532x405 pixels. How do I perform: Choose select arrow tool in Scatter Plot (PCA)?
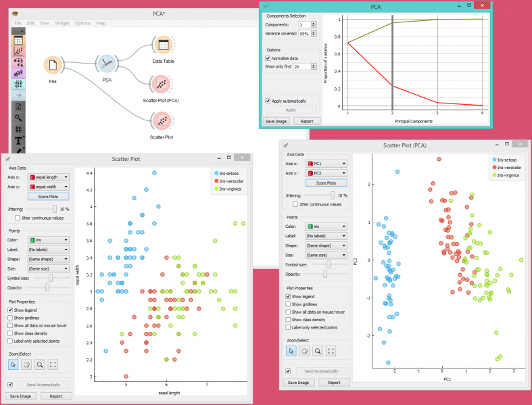point(291,351)
